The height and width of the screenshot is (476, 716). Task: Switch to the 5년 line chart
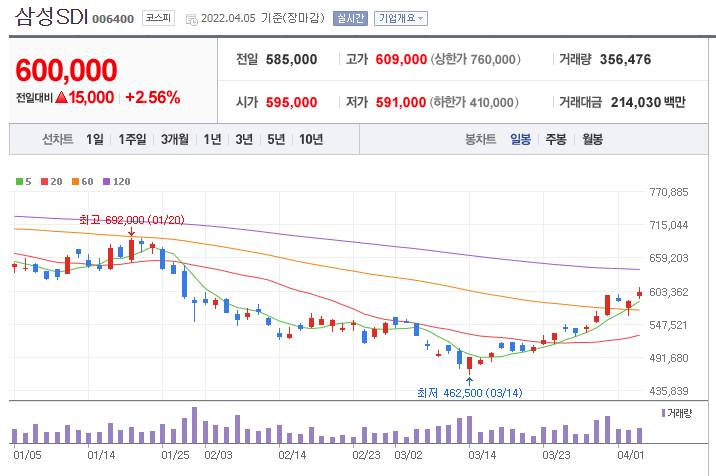(276, 139)
